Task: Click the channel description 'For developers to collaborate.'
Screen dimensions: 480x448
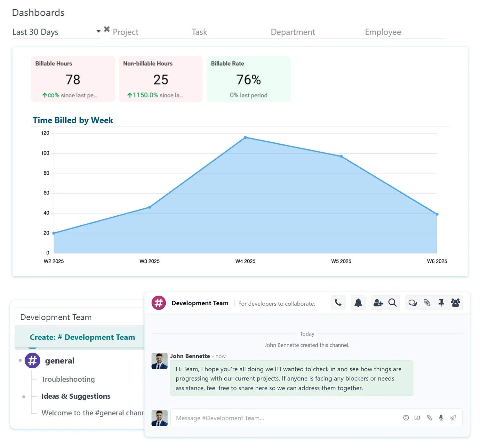Action: coord(276,304)
